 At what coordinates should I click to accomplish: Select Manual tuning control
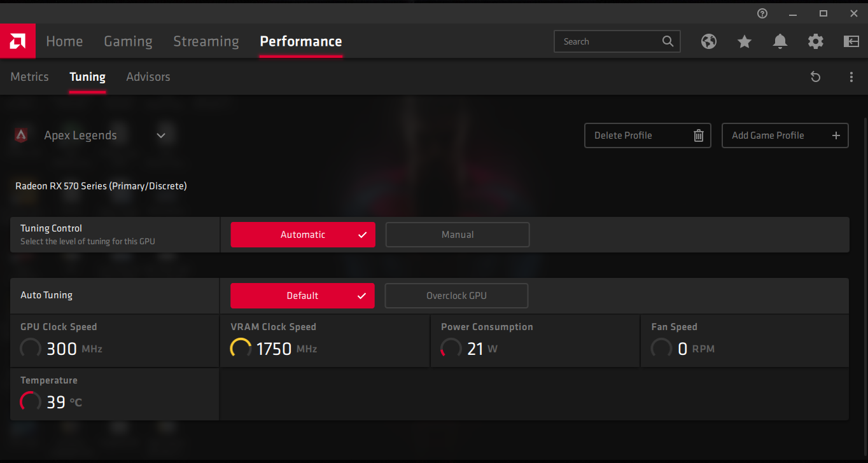(x=458, y=235)
